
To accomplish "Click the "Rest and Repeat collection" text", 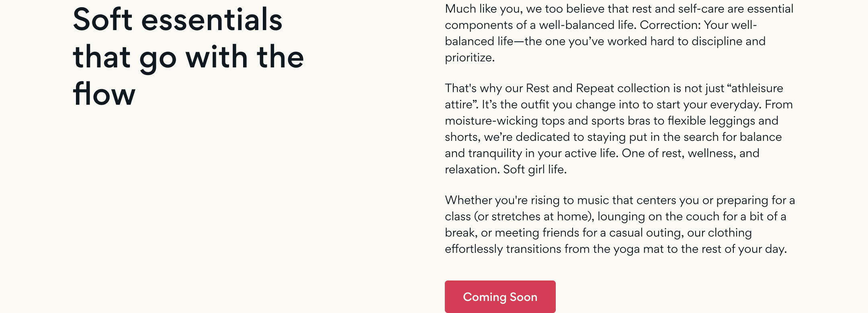I will [598, 88].
